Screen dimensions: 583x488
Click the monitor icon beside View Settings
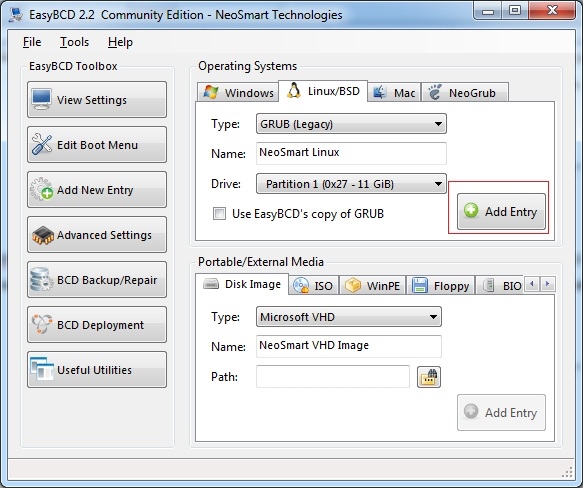(41, 99)
